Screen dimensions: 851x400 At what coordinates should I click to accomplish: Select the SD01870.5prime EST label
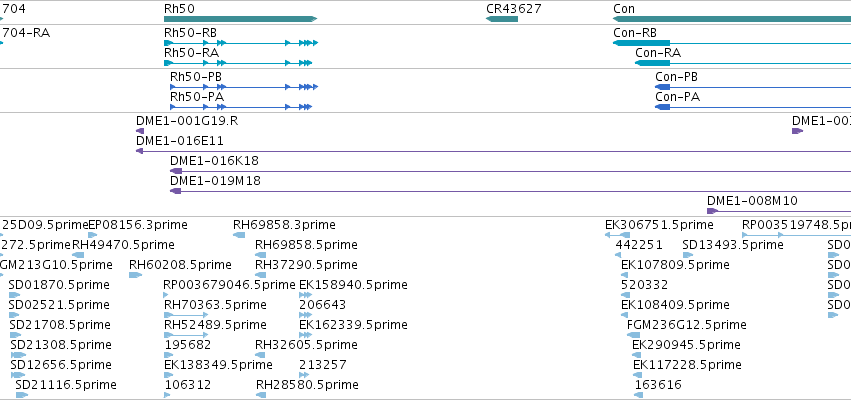pos(59,285)
